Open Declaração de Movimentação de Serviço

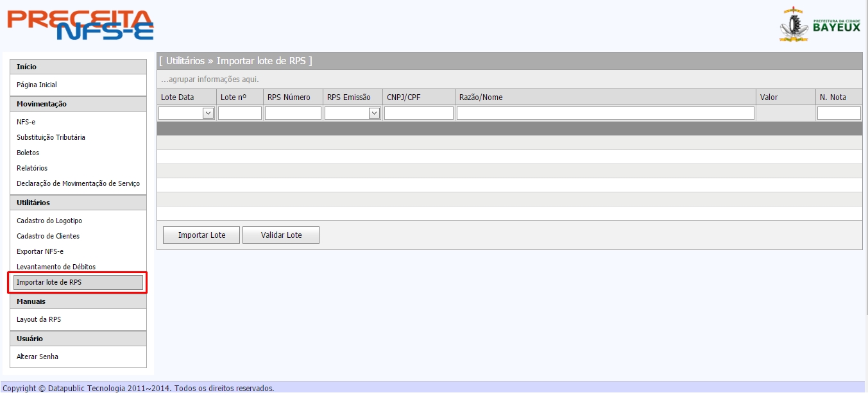pyautogui.click(x=78, y=183)
